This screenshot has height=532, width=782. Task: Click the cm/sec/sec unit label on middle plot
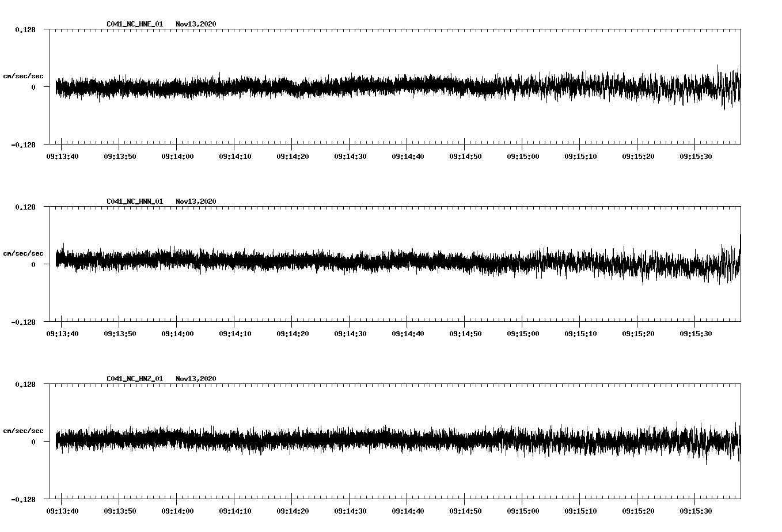pyautogui.click(x=24, y=253)
